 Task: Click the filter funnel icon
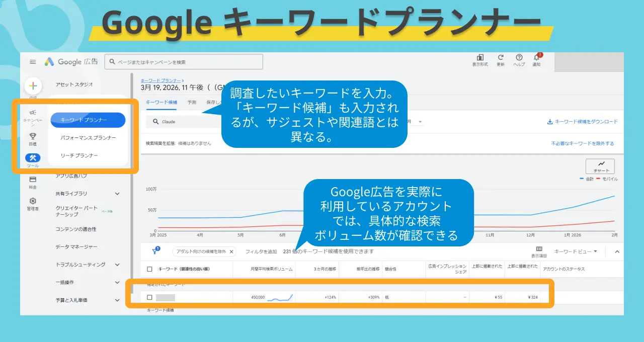(155, 251)
